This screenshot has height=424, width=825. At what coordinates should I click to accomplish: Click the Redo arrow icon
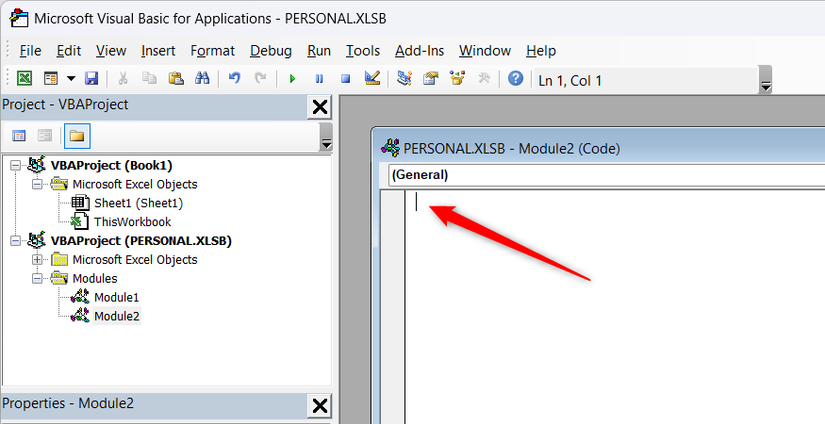coord(260,79)
